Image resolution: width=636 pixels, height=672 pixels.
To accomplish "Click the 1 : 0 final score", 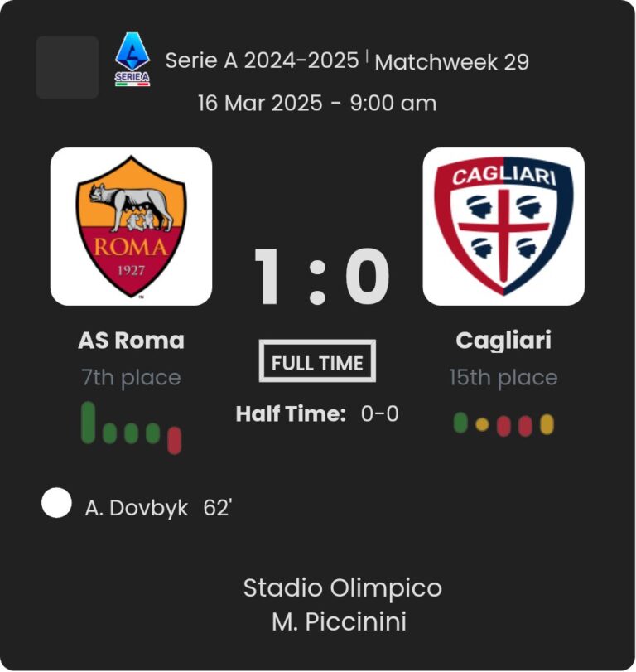I will [x=320, y=278].
